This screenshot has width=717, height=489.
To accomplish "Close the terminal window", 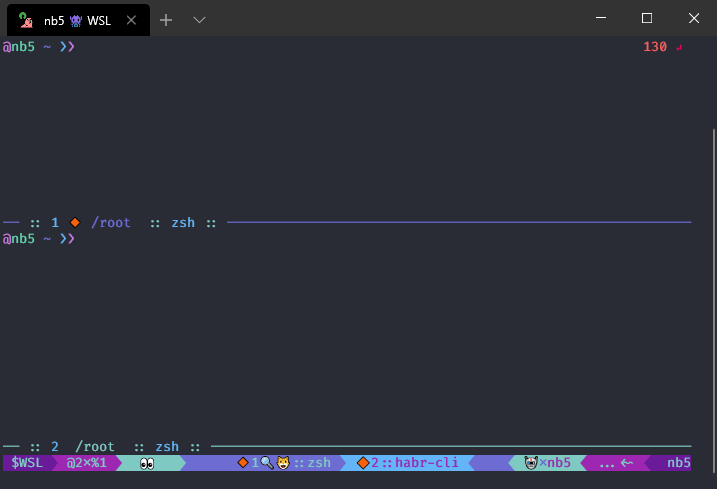I will (694, 18).
